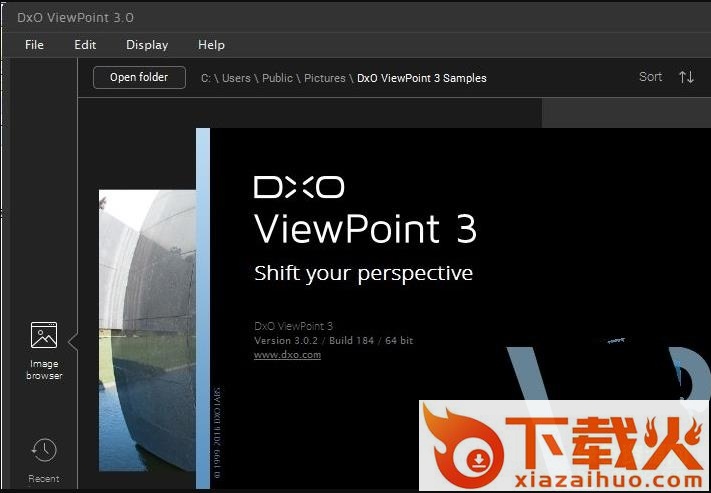Go to Users folder in path
This screenshot has height=493, width=711.
point(236,78)
